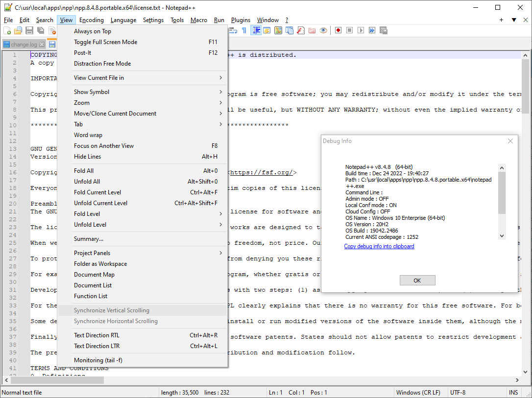Viewport: 532px width, 398px height.
Task: Click the Function List toolbar icon
Action: tap(301, 30)
